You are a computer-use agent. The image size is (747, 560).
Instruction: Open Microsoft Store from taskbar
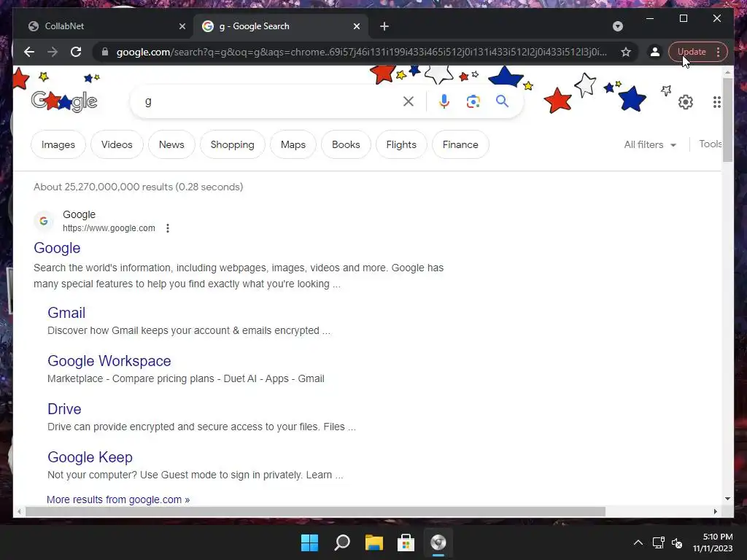point(406,542)
